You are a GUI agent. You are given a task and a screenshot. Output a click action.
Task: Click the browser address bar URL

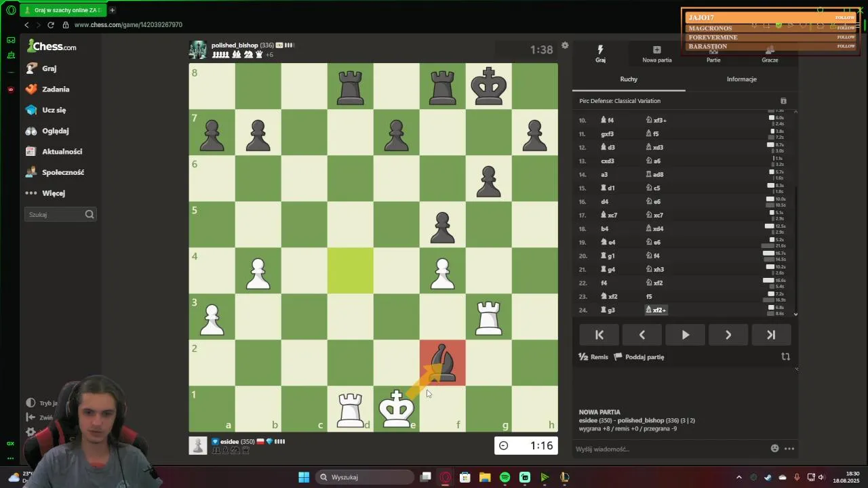(128, 24)
